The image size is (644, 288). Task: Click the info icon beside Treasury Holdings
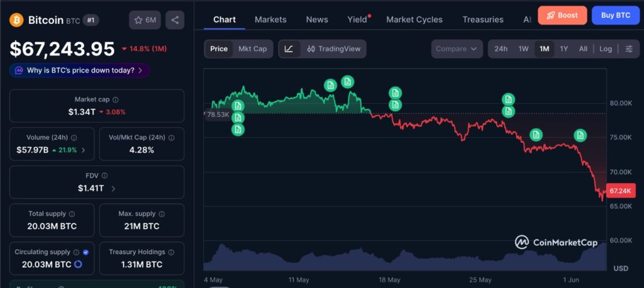coord(171,252)
